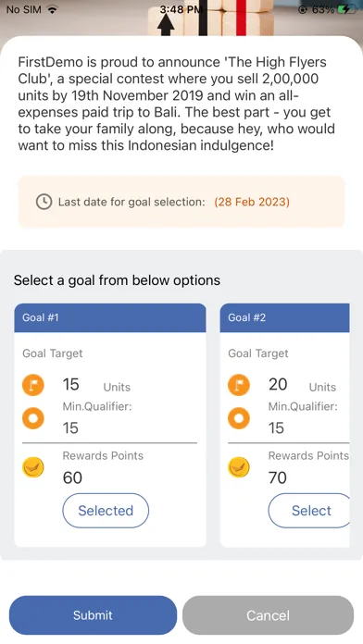Tap the Wi-Fi status icon
The image size is (363, 644).
[52, 10]
